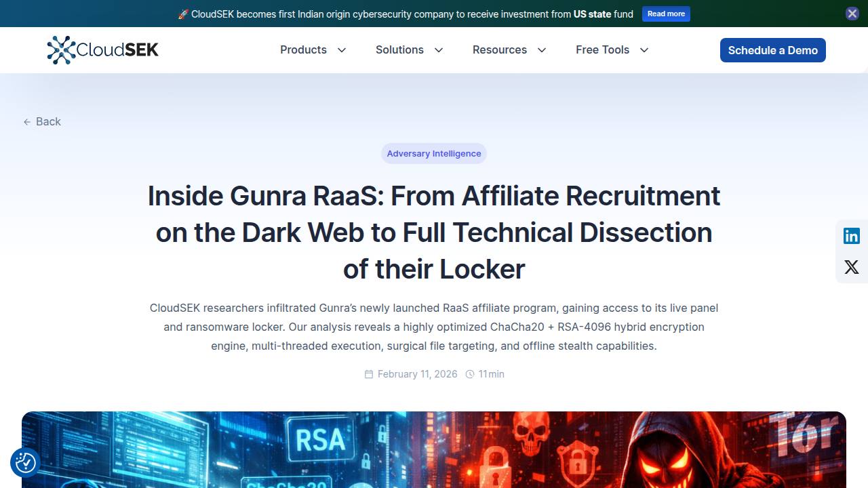Expand the Solutions menu chevron
Image resolution: width=868 pixels, height=488 pixels.
[x=439, y=50]
